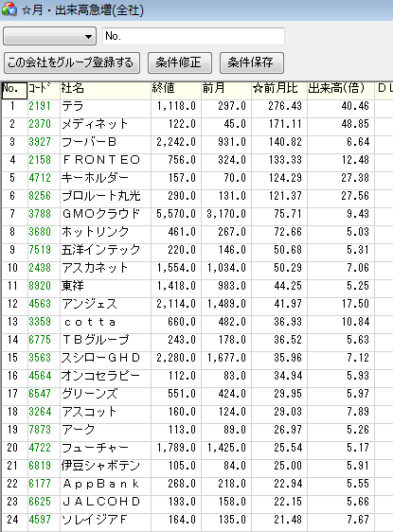
Task: Select stock code 6547
Action: point(40,394)
